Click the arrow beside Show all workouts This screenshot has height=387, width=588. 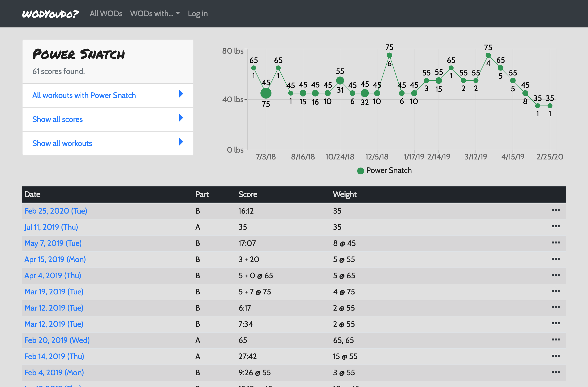(181, 142)
